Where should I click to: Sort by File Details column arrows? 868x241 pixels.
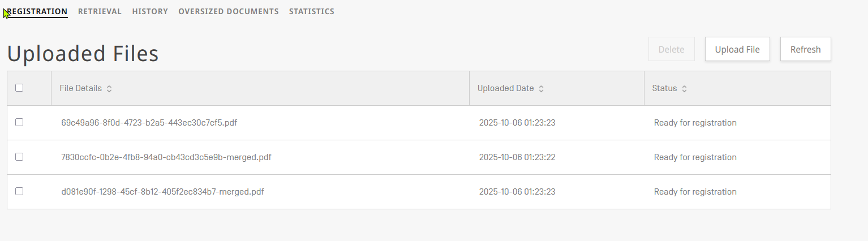(x=109, y=89)
